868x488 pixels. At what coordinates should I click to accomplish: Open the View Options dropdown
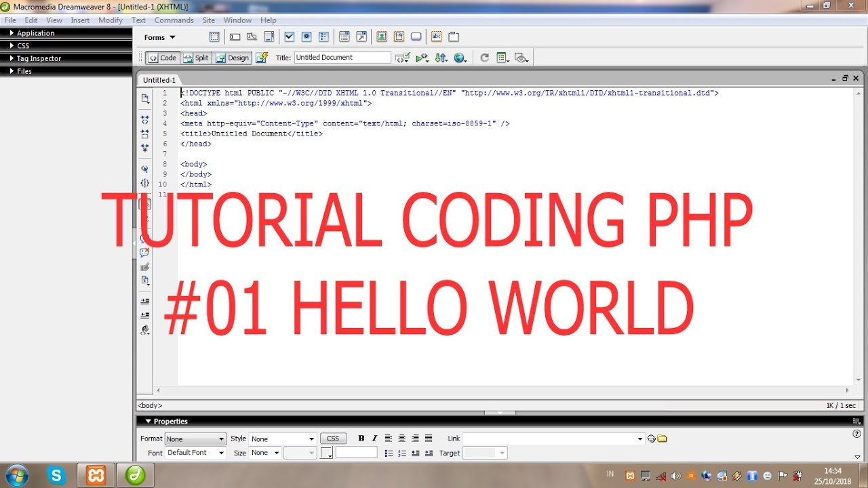(x=502, y=58)
